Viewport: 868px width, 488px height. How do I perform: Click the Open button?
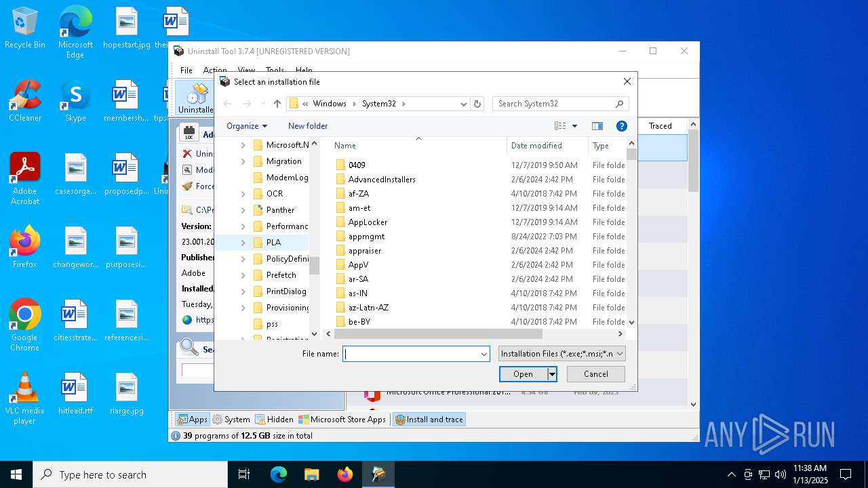pyautogui.click(x=523, y=374)
